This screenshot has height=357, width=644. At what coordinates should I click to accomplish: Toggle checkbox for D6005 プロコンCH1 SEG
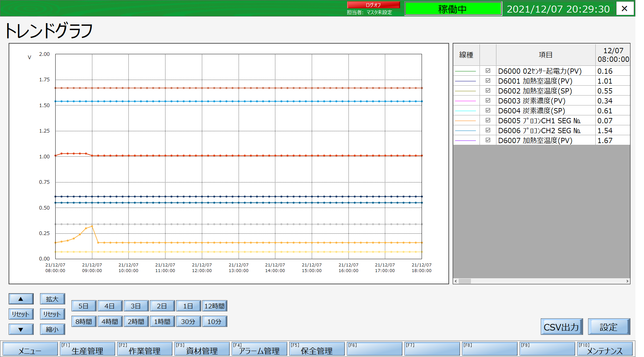tap(488, 120)
